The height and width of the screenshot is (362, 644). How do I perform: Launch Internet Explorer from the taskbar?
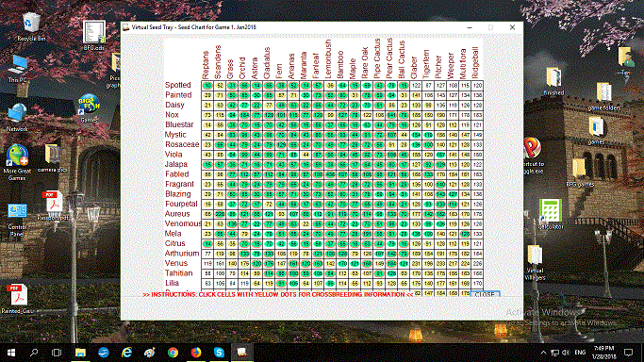tap(126, 353)
